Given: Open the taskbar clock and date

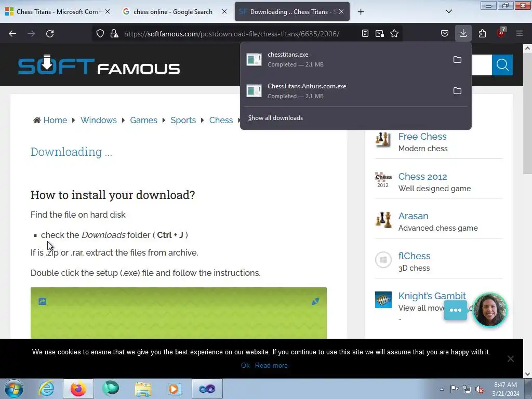Looking at the screenshot, I should click(x=506, y=389).
